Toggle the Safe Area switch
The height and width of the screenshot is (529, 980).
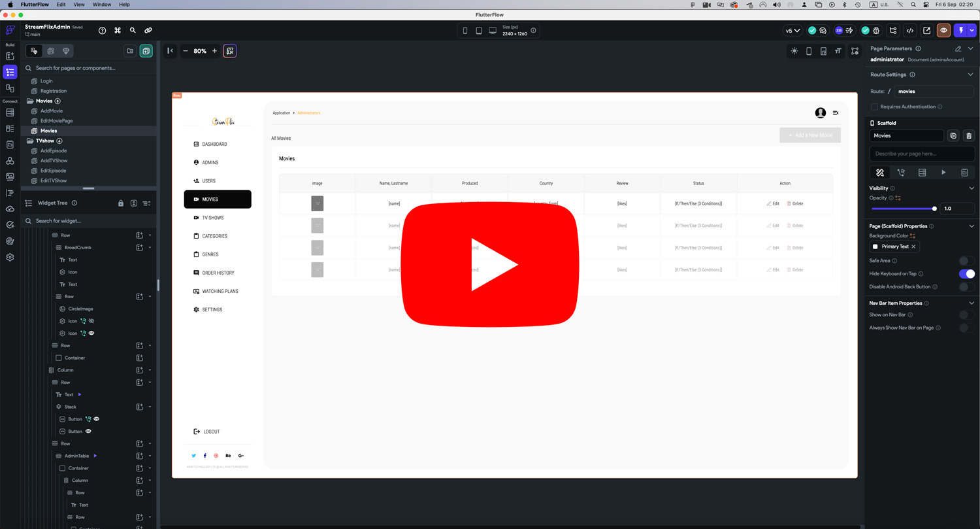tap(966, 261)
